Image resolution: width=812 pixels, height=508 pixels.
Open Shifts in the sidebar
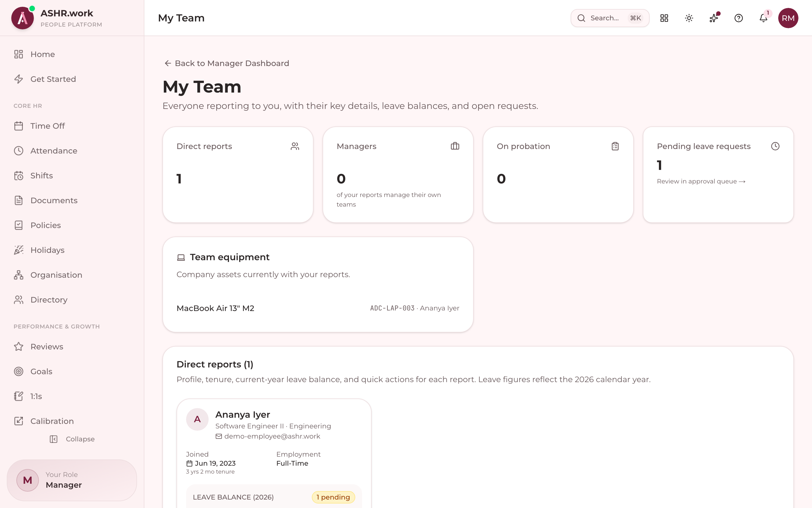(72, 176)
